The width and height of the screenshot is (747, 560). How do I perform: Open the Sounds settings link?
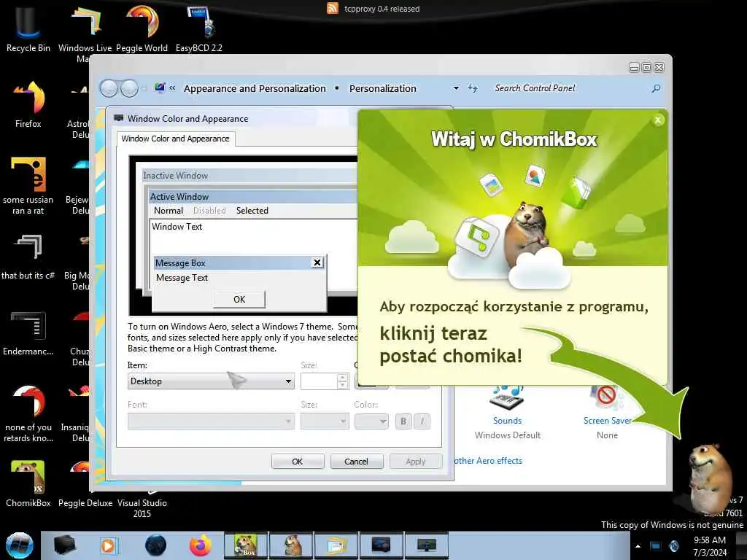pos(508,421)
